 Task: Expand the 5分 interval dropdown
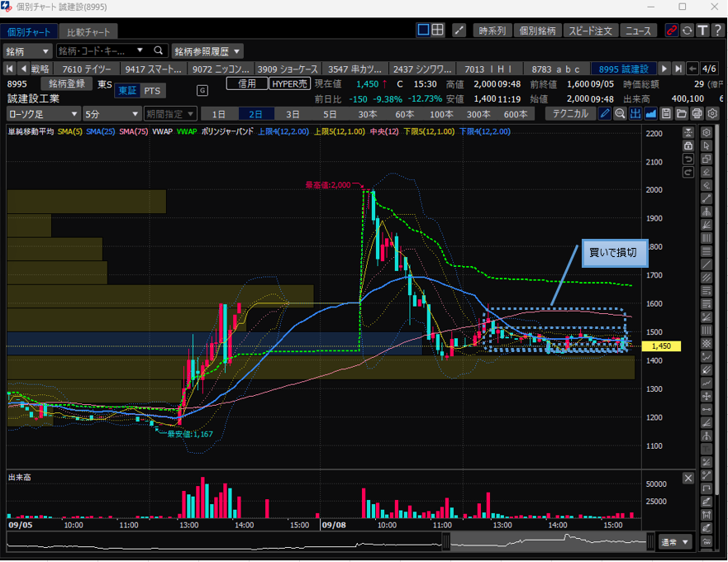(x=112, y=113)
